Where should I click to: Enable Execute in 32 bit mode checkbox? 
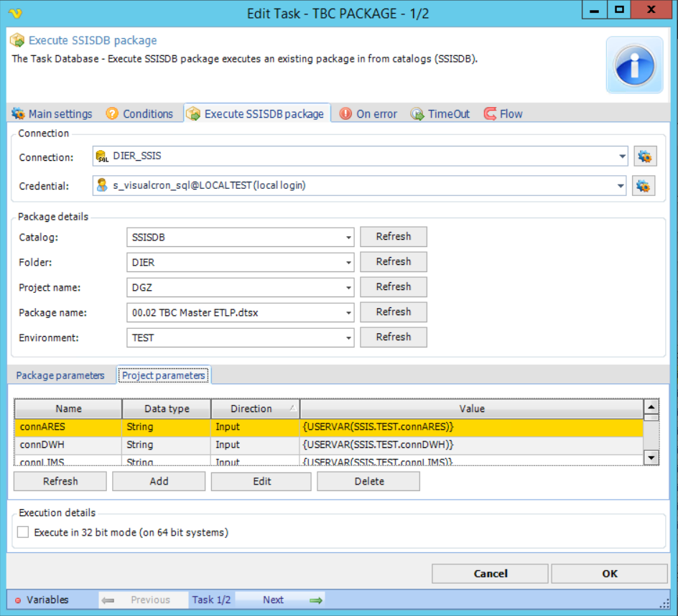click(23, 532)
